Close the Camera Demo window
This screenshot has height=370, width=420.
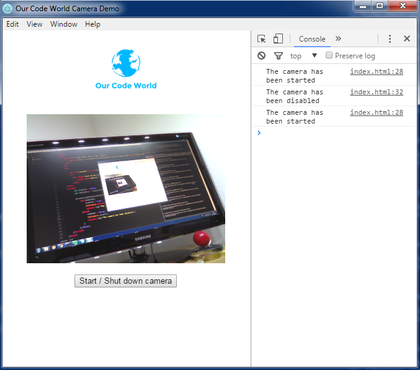(x=403, y=6)
